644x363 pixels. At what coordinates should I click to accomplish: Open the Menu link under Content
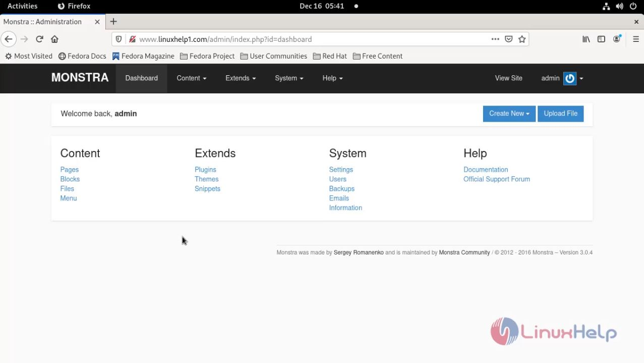(69, 198)
